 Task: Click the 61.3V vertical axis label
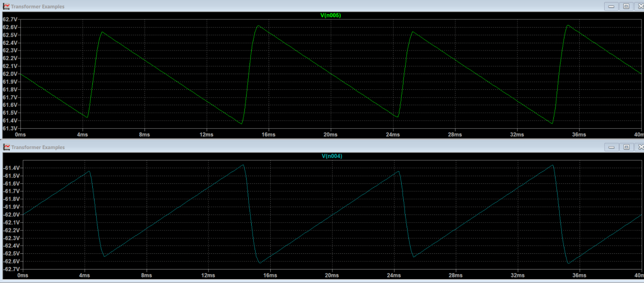[10, 128]
